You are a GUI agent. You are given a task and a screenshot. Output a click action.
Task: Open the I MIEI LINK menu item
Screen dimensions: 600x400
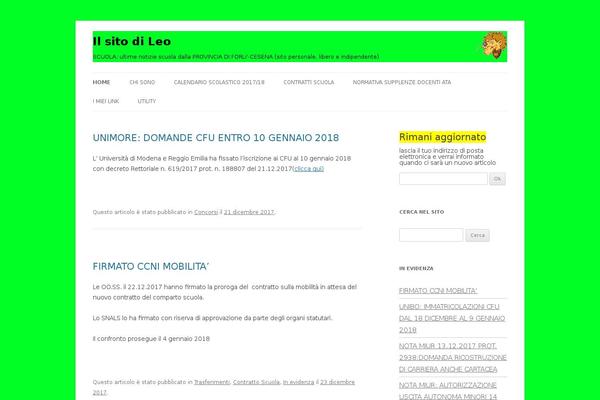pos(106,101)
